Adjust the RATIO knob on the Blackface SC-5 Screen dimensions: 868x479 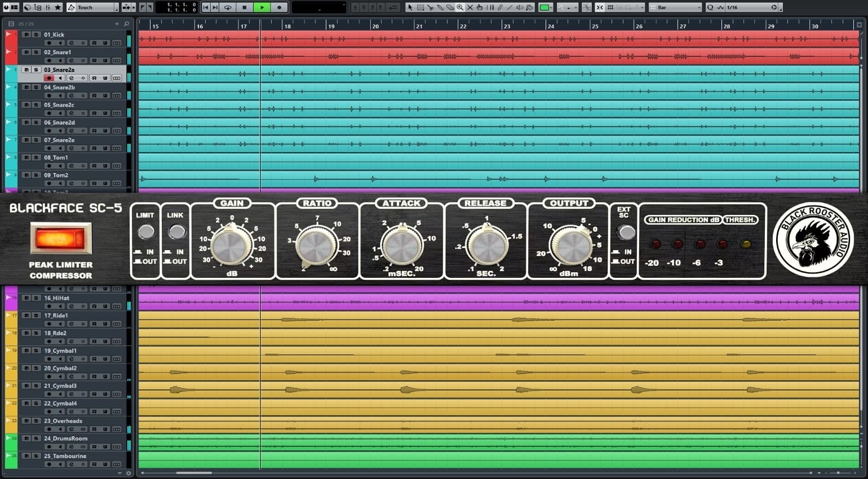(317, 245)
